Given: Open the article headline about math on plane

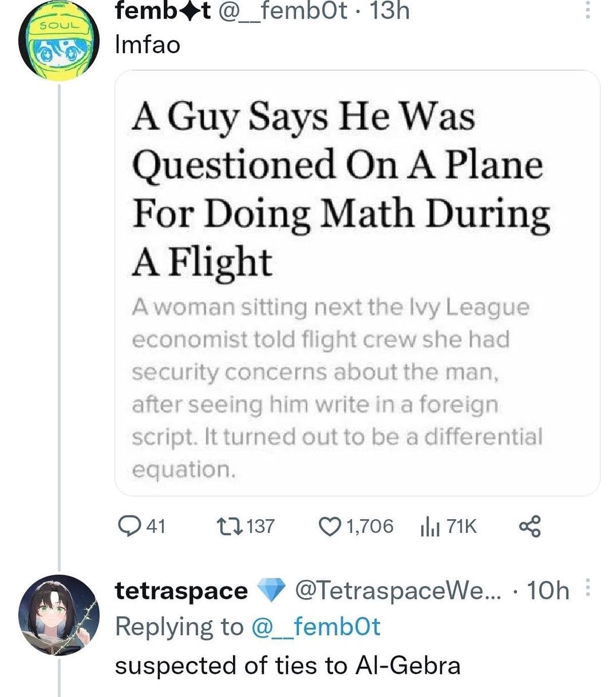Looking at the screenshot, I should (340, 188).
